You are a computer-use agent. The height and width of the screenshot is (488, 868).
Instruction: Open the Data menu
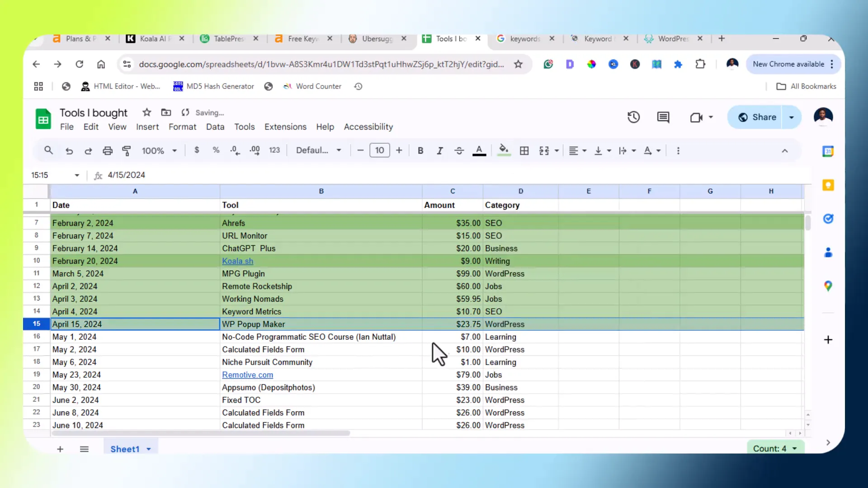pyautogui.click(x=215, y=127)
